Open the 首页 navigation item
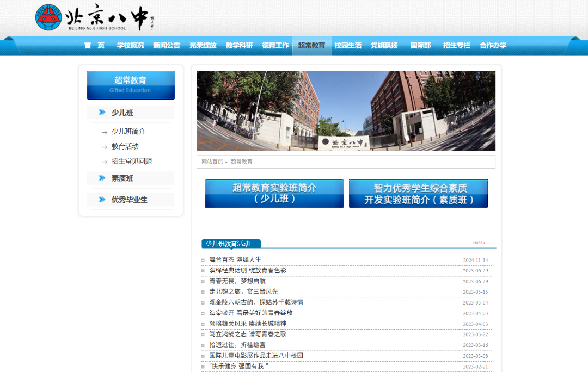588x372 pixels. [x=94, y=45]
